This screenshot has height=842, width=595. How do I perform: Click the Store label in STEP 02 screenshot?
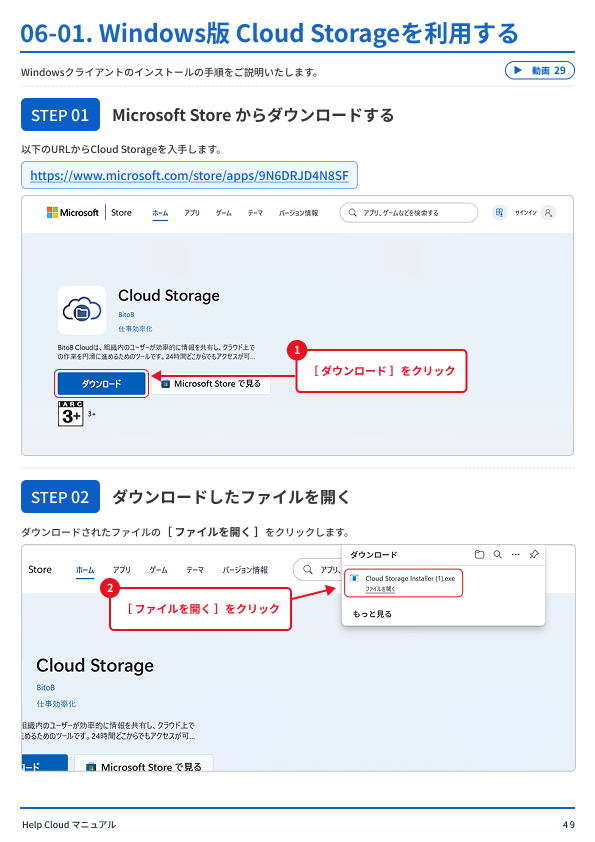[40, 570]
